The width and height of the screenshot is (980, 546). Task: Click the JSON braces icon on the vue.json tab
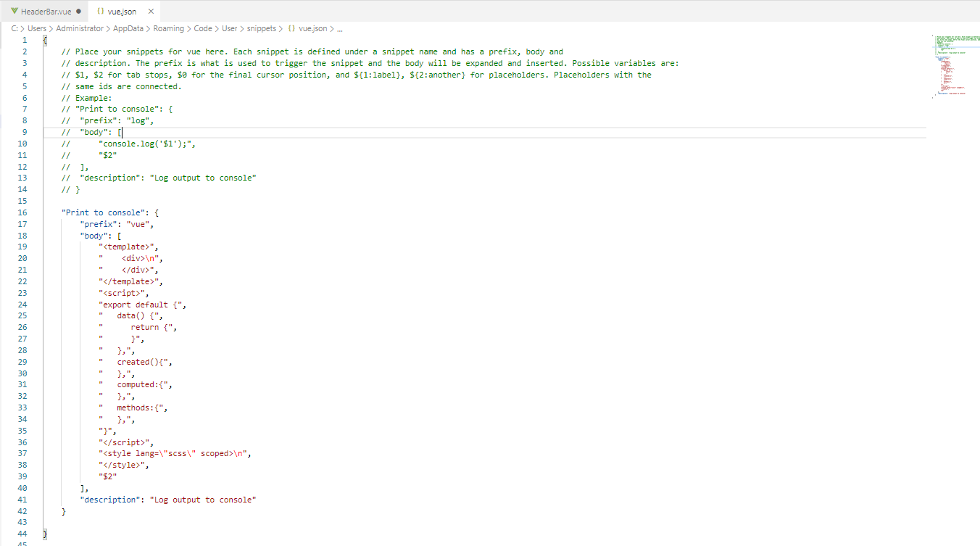tap(101, 11)
